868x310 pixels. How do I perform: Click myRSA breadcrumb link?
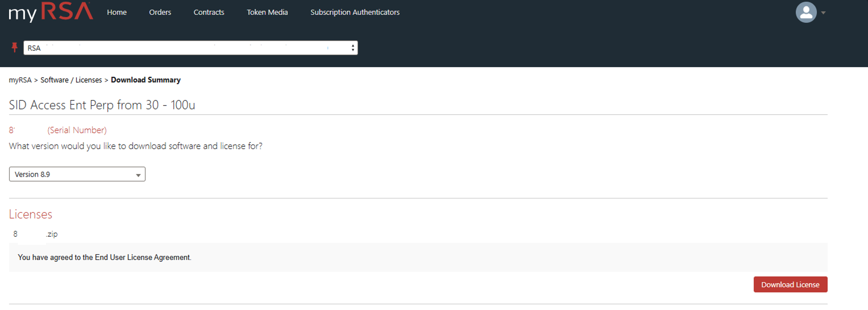click(x=20, y=80)
